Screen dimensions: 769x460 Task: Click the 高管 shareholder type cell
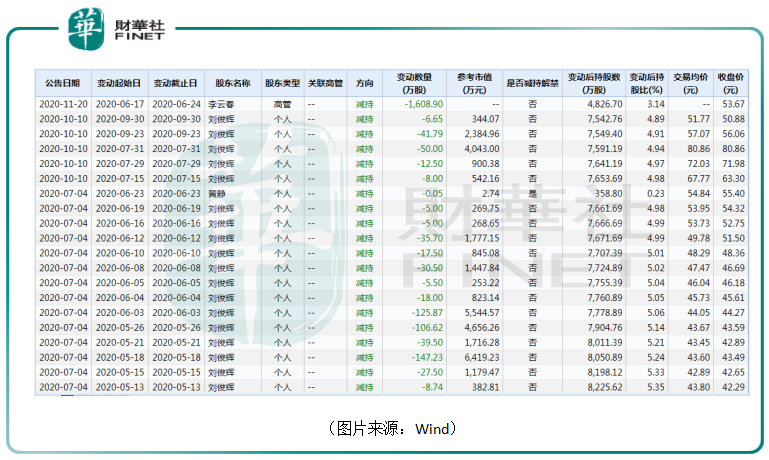click(x=282, y=104)
